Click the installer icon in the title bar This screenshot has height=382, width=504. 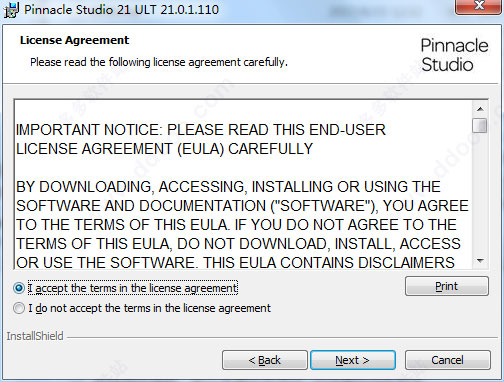coord(11,10)
